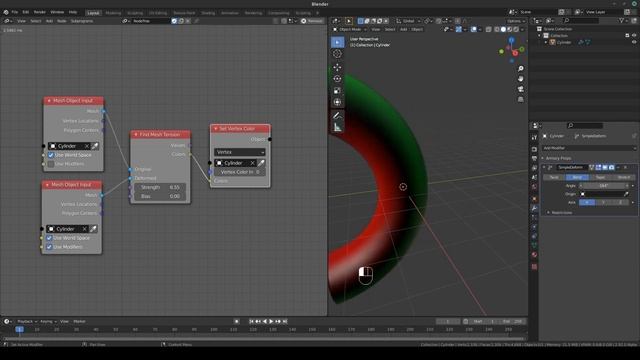The width and height of the screenshot is (640, 360).
Task: Toggle Use World Space in lower Mesh Object Input
Action: [49, 238]
